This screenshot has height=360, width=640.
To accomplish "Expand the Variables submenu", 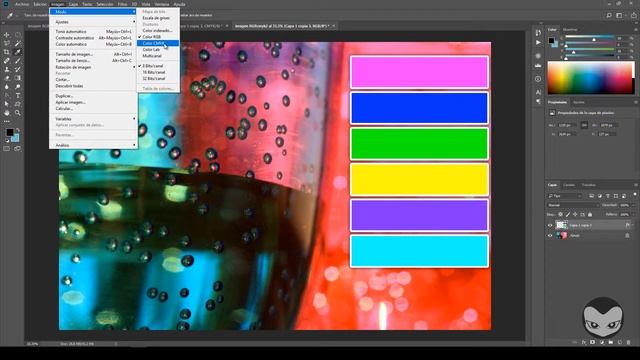I will point(93,119).
